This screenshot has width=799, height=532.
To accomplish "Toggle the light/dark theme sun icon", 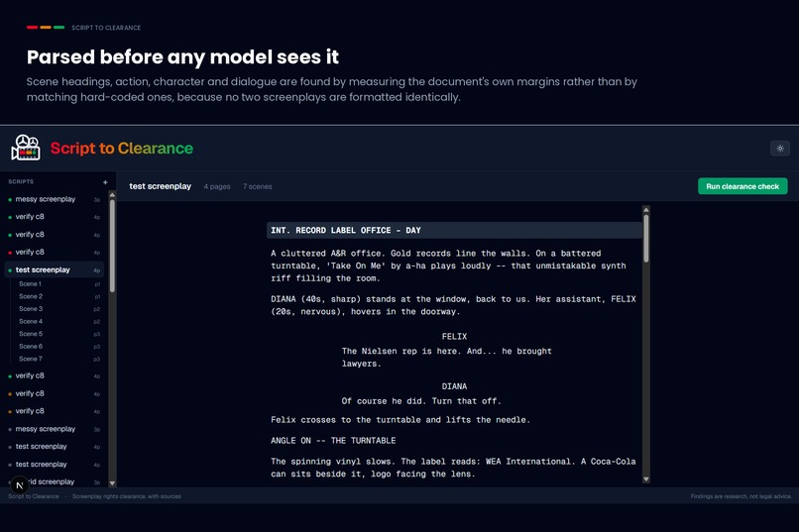I will [779, 149].
